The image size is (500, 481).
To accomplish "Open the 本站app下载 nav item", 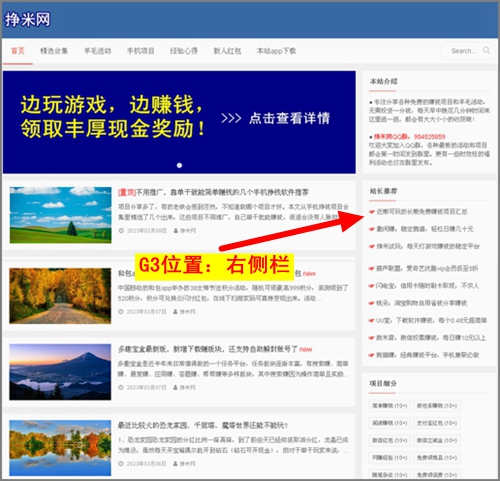I will click(x=276, y=51).
